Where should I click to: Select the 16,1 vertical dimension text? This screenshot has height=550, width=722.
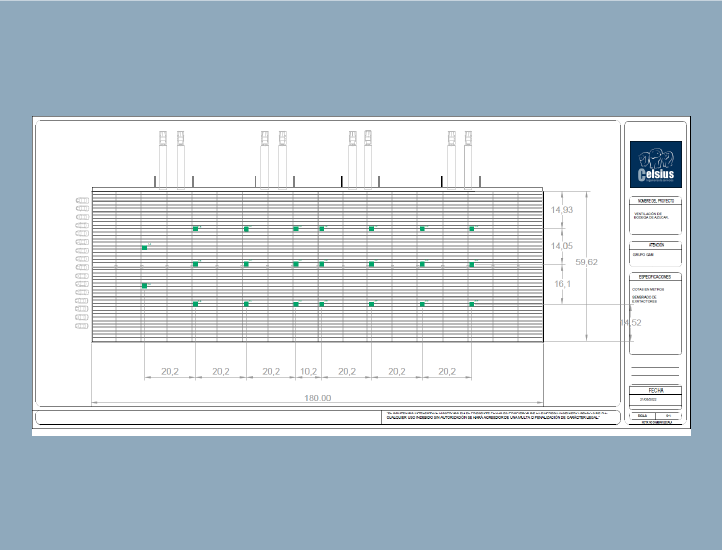pyautogui.click(x=562, y=284)
